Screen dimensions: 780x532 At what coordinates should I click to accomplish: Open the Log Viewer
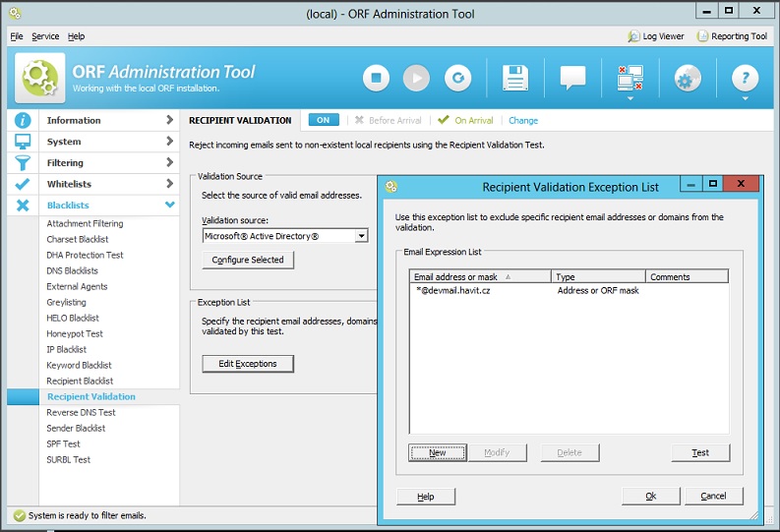click(655, 36)
